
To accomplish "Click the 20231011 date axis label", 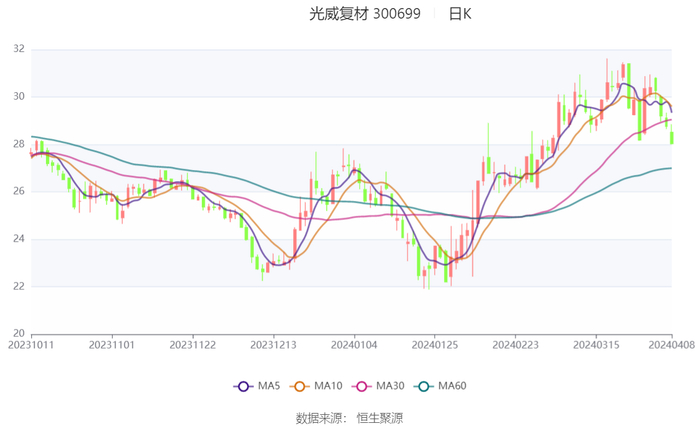I will pos(31,345).
